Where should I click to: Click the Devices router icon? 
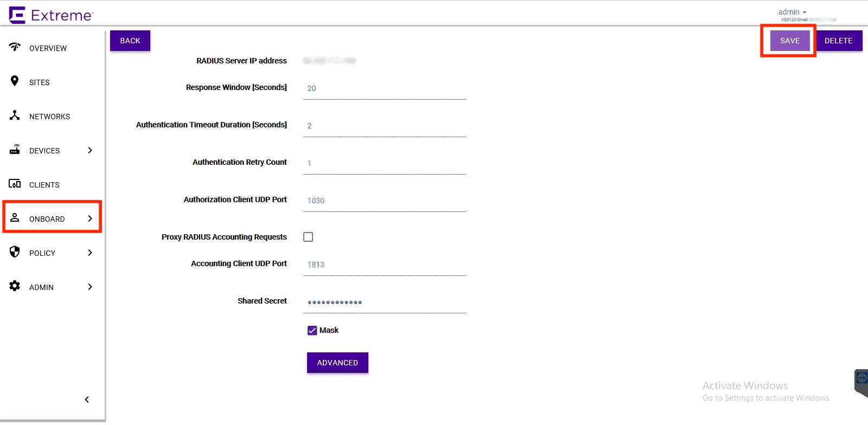coord(15,150)
